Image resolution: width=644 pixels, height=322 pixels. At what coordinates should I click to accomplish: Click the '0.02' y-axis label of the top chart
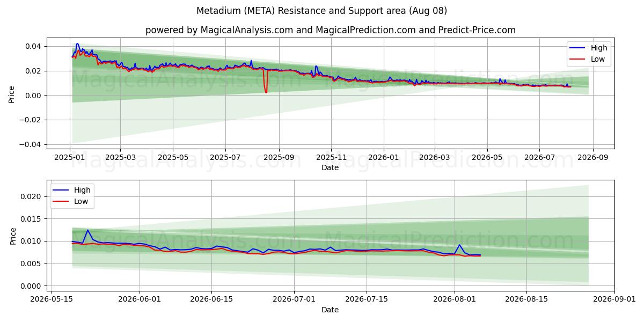34,71
